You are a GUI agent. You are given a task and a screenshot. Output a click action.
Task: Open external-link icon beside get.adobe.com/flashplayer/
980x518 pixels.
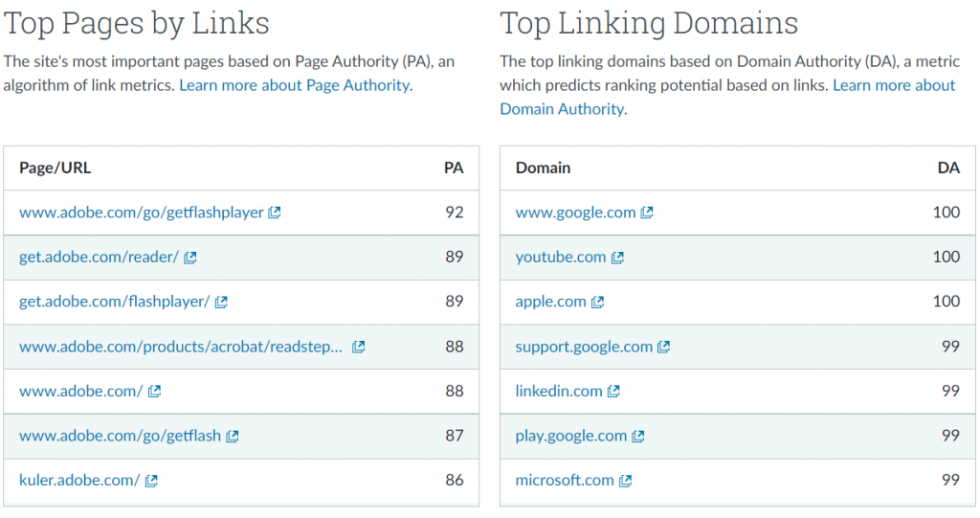tap(221, 303)
